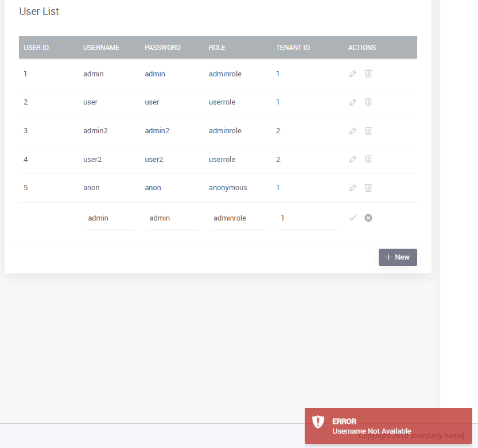Image resolution: width=478 pixels, height=448 pixels.
Task: Delete the user2 row
Action: 368,159
